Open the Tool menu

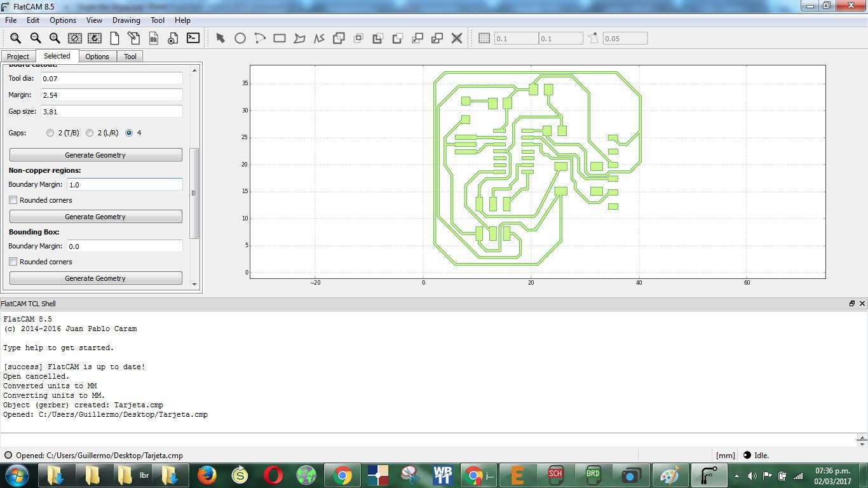coord(158,20)
